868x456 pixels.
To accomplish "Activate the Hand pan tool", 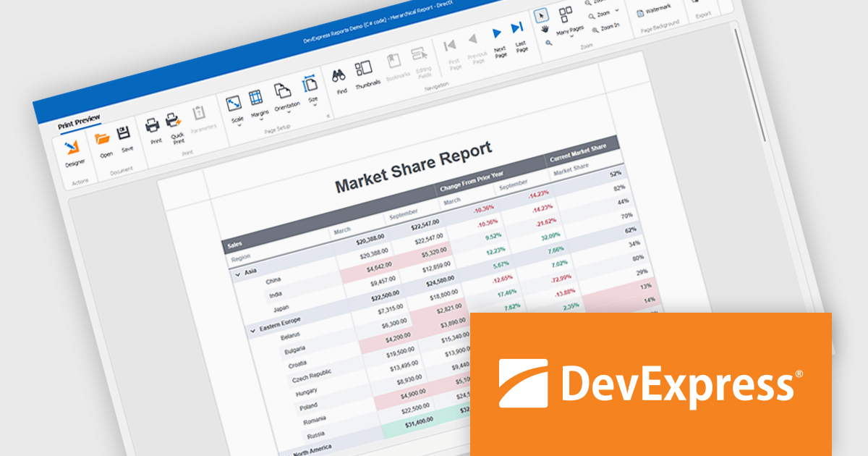I will tap(545, 30).
